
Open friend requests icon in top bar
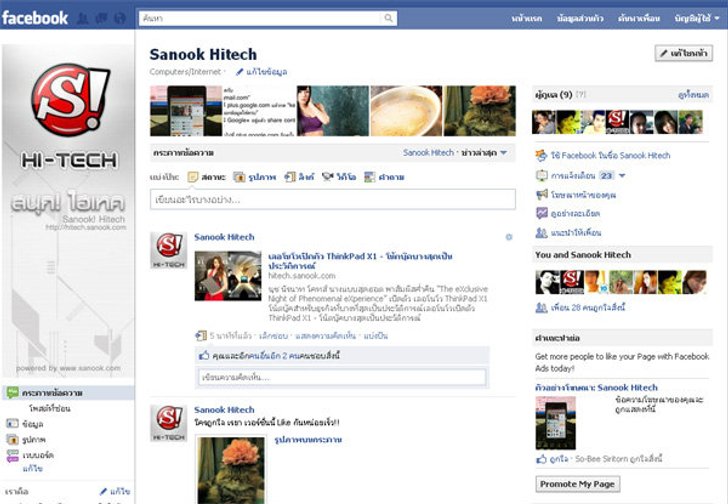tap(83, 19)
